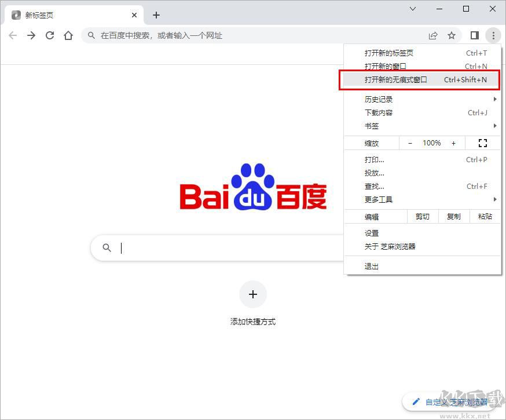The height and width of the screenshot is (420, 506).
Task: Choose 打开新的标签页 menu entry
Action: coord(423,53)
